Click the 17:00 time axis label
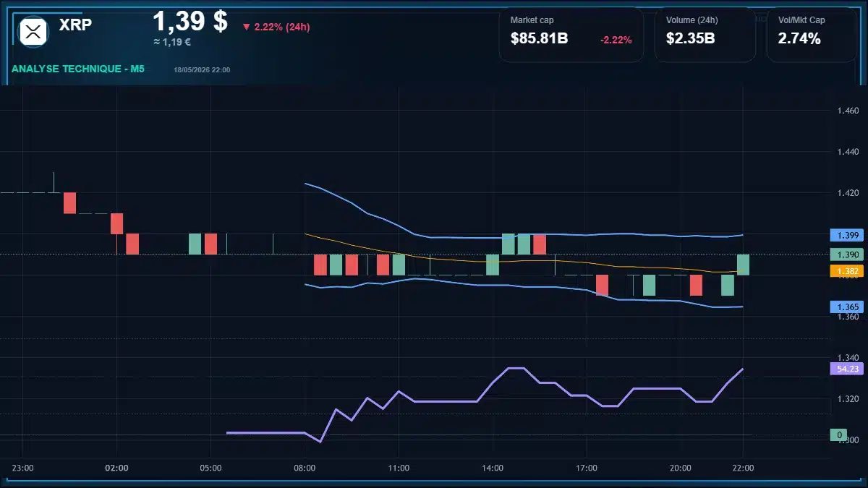This screenshot has width=868, height=488. (587, 468)
